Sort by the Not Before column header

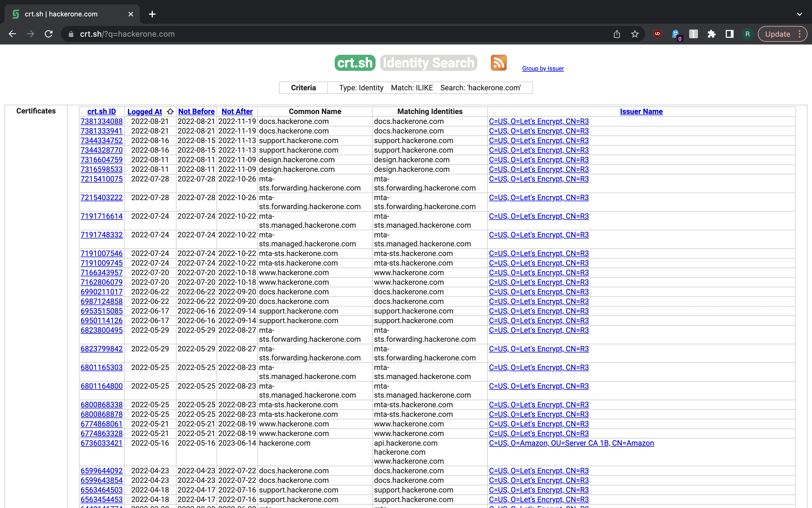(x=196, y=111)
